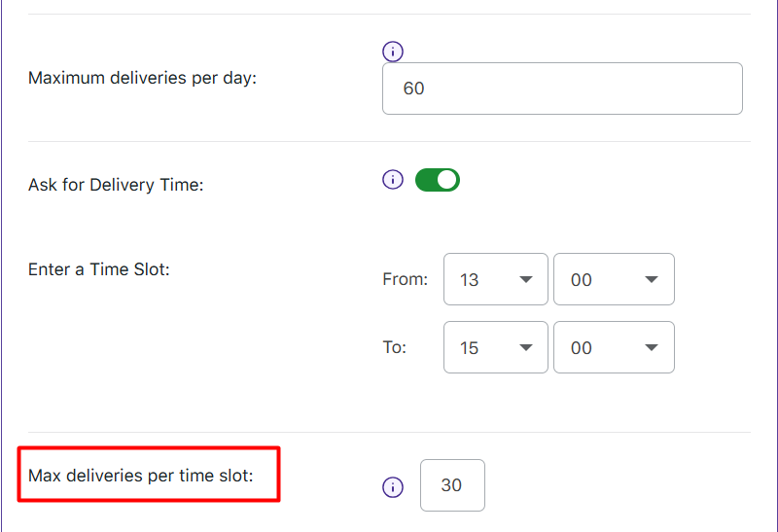
Task: Open the From hour selector showing 13
Action: tap(495, 280)
